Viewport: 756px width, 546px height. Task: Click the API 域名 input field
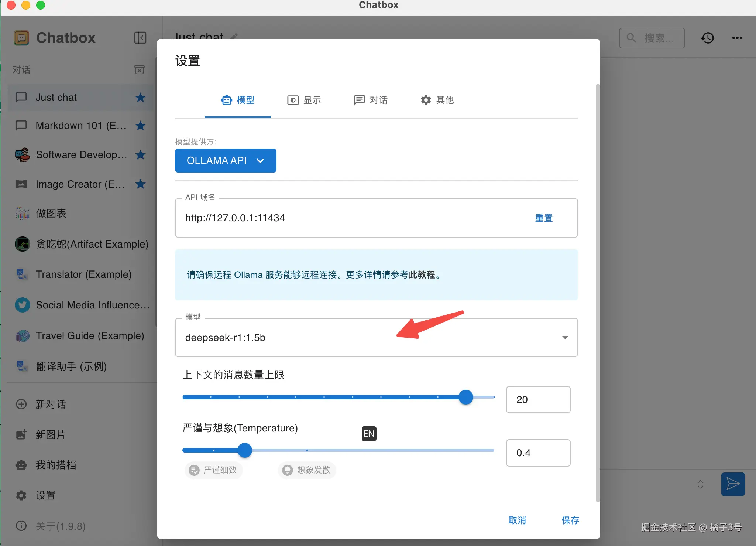coord(376,218)
